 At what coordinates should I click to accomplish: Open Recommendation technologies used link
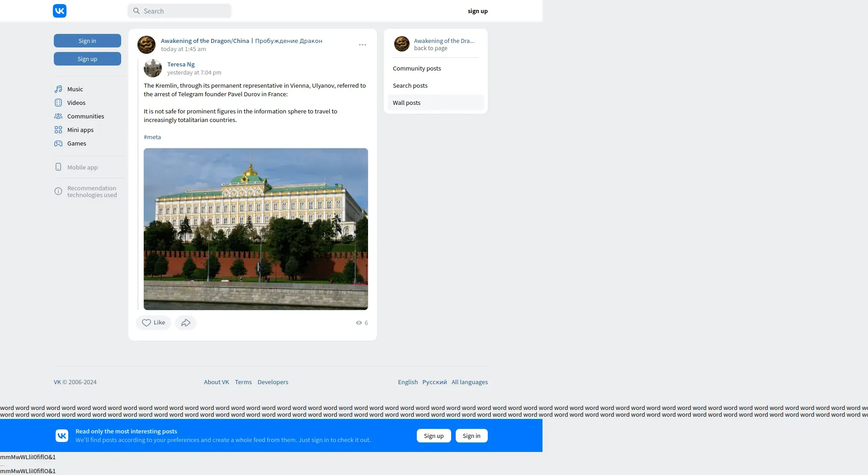(92, 192)
